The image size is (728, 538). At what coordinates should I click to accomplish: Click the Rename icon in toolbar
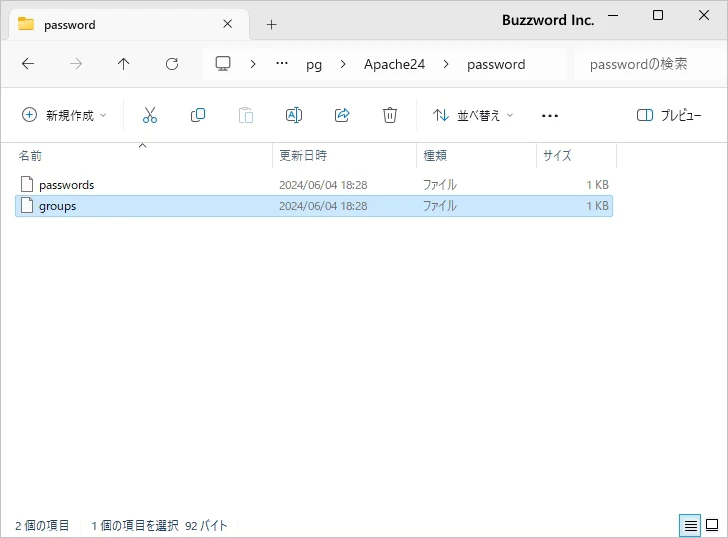coord(294,115)
